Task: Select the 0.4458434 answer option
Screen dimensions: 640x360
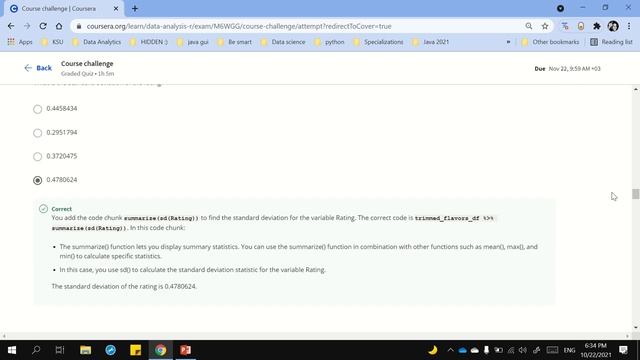Action: point(38,109)
